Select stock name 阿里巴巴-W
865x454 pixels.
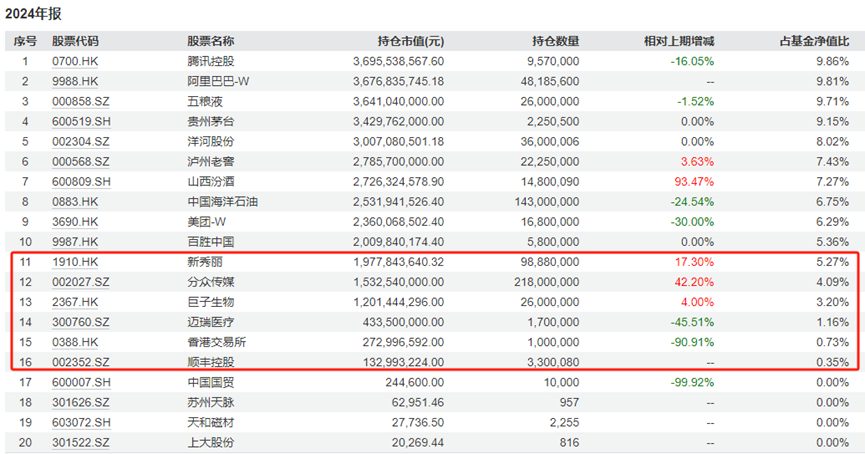[218, 81]
